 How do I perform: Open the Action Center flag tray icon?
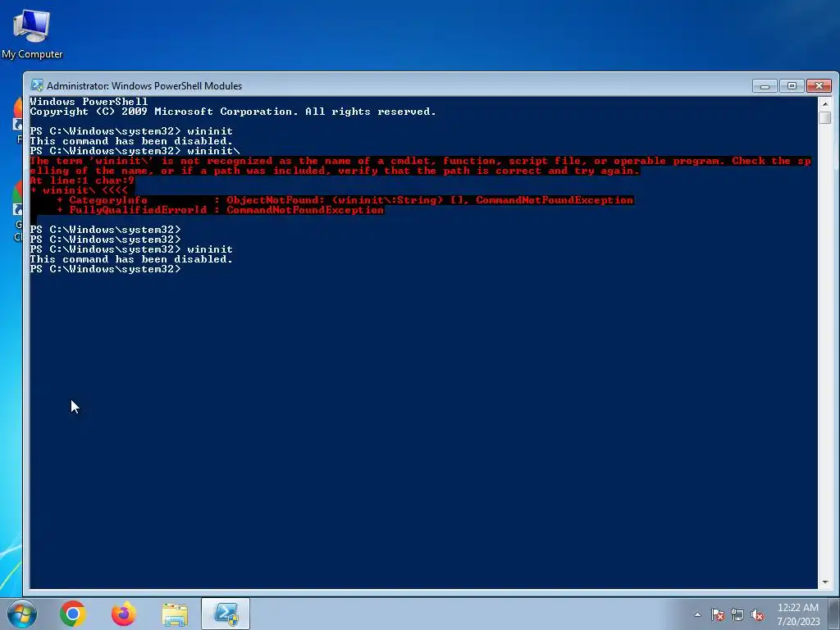pos(718,614)
